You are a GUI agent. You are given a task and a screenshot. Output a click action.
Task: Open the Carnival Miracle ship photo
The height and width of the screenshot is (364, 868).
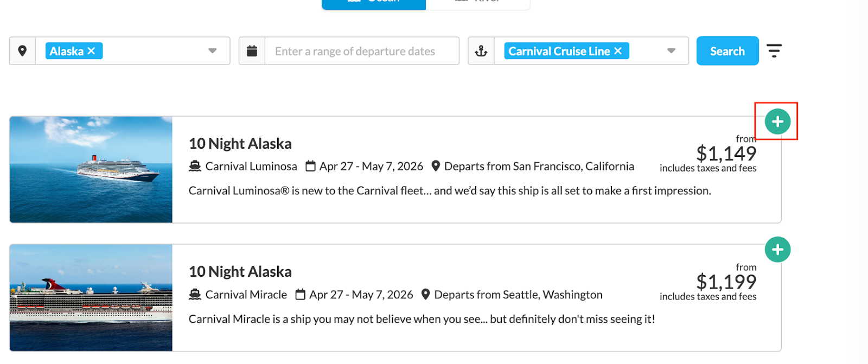(91, 297)
